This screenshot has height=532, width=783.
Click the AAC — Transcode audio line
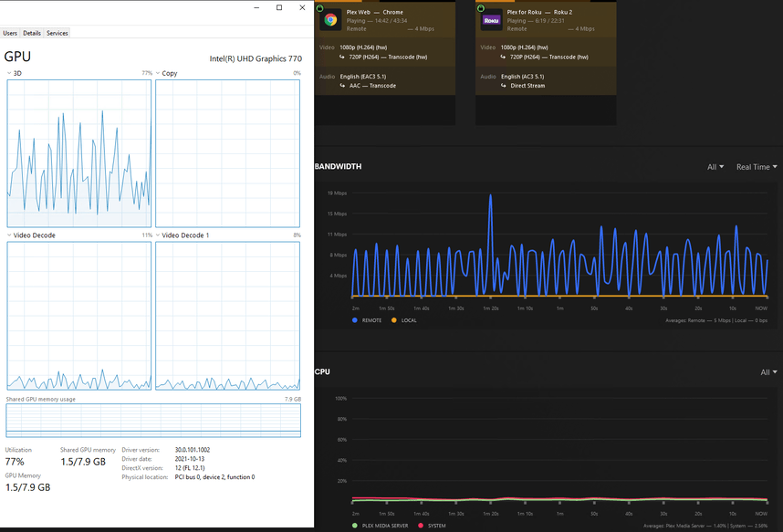(x=372, y=86)
